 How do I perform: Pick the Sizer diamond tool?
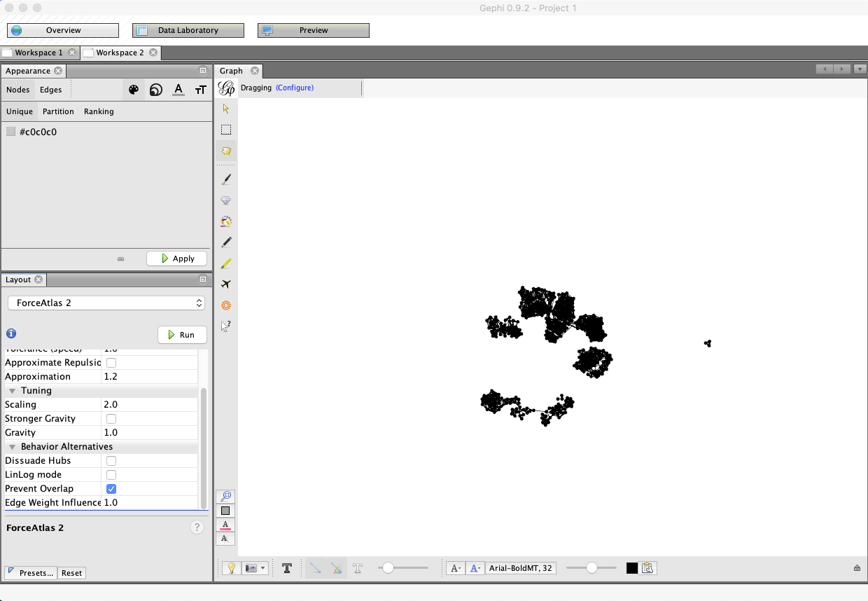click(225, 200)
